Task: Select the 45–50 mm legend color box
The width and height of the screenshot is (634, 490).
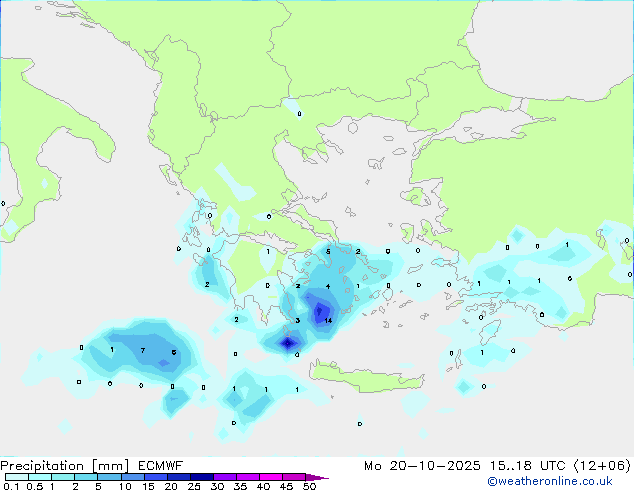Action: 294,477
